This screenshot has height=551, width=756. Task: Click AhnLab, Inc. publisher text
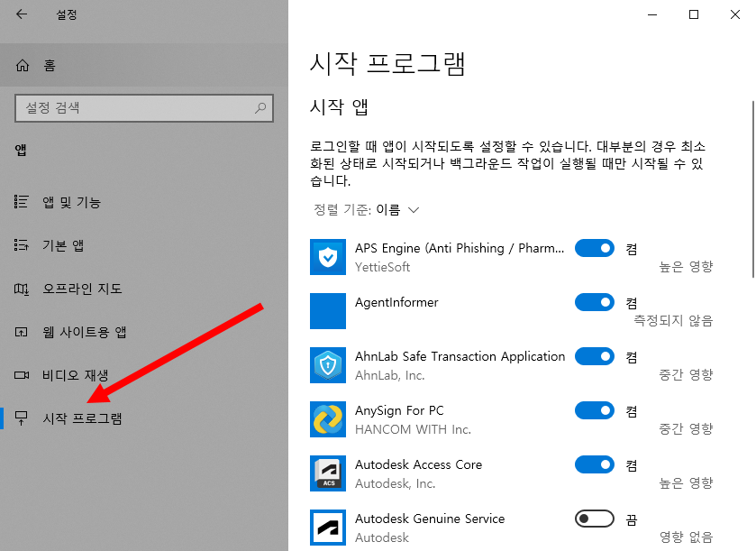pos(389,375)
